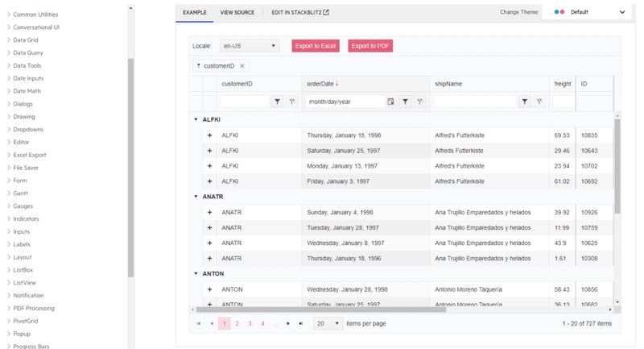The width and height of the screenshot is (644, 349).
Task: Sort by the freight column header
Action: 562,84
